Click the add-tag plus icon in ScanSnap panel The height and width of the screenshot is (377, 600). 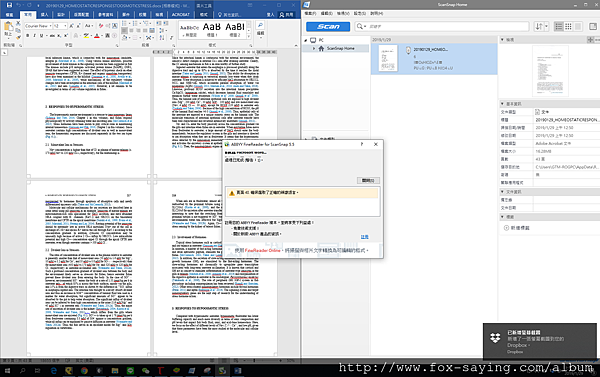point(506,228)
